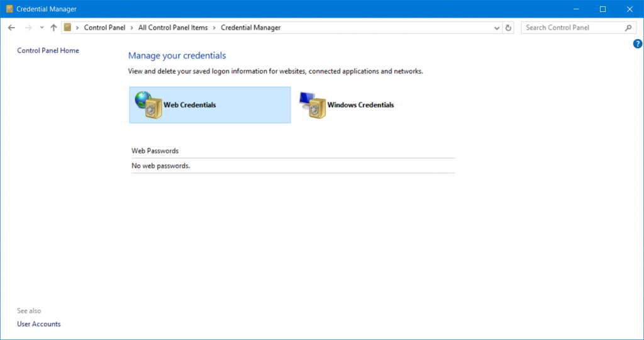Select the Web Credentials tab
The image size is (644, 340).
tap(210, 105)
